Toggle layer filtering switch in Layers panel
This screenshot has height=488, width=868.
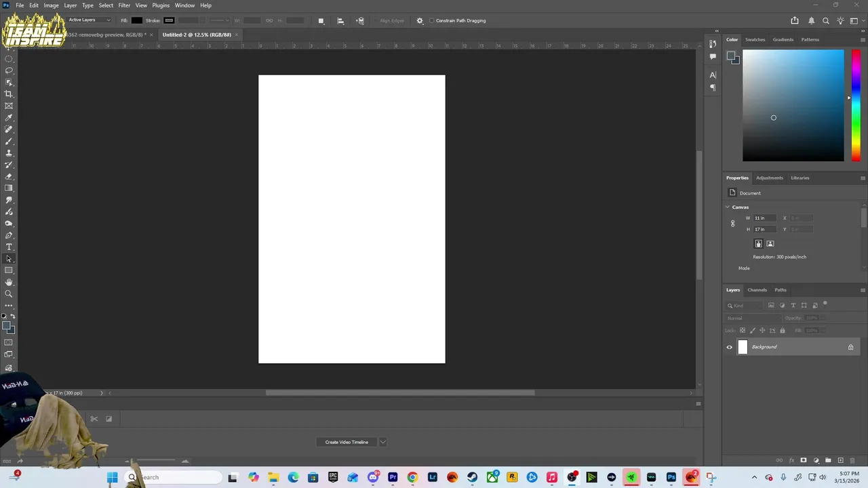825,304
